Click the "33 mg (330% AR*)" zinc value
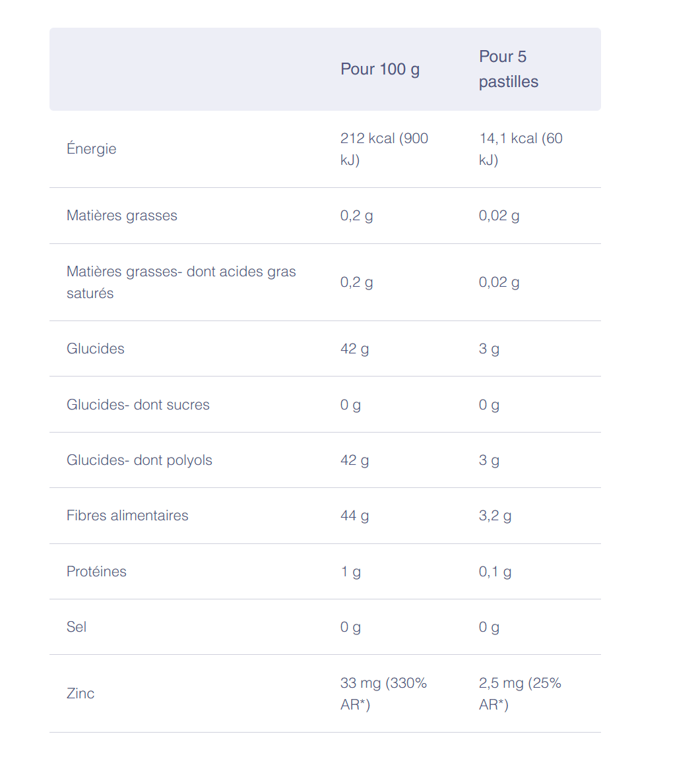700x759 pixels. pos(383,694)
